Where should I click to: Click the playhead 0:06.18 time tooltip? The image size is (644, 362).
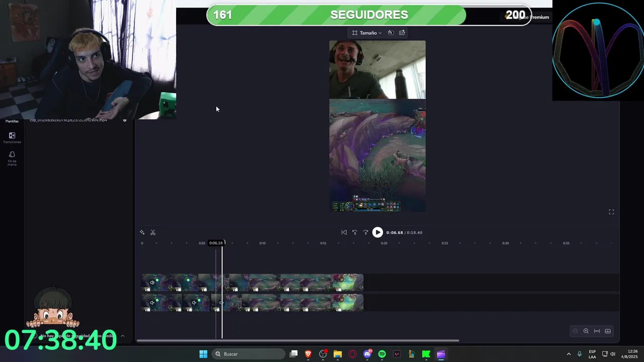click(x=216, y=243)
